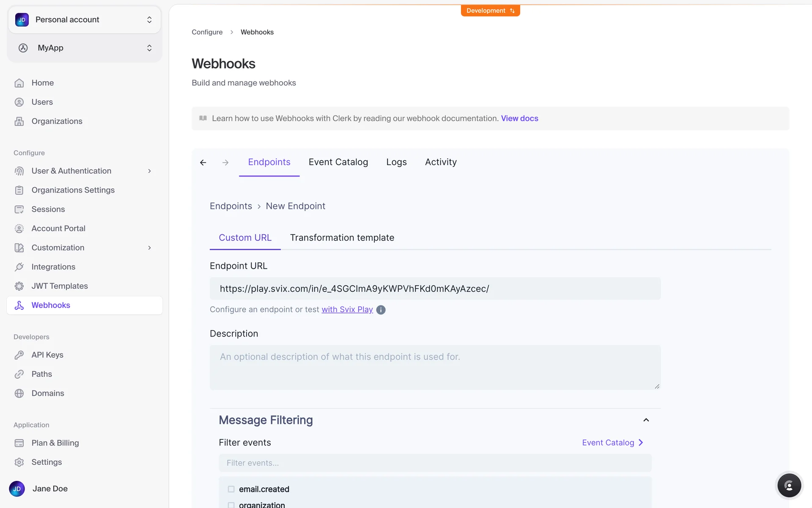Open the MyApp application selector

[x=85, y=48]
